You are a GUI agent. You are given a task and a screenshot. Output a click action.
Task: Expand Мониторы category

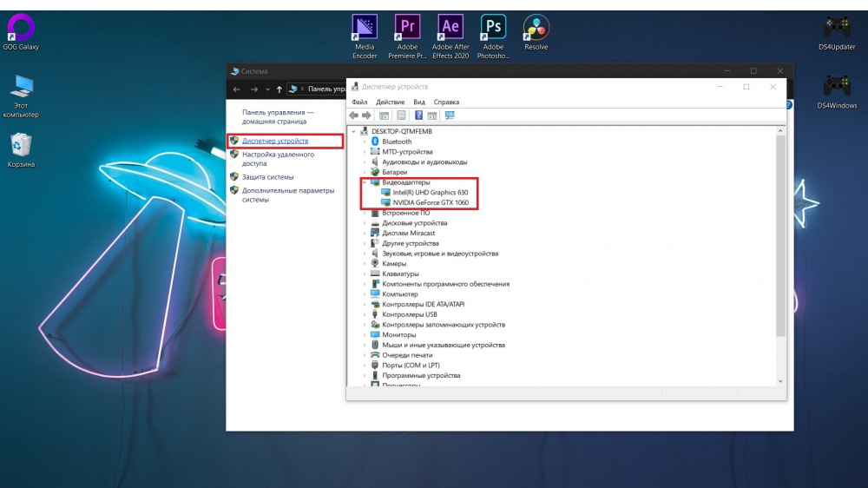[365, 334]
